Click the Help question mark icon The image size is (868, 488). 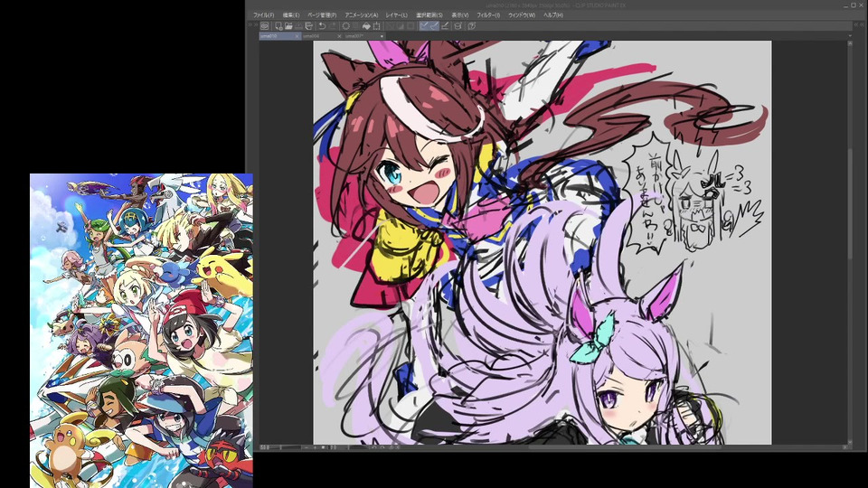click(x=471, y=26)
